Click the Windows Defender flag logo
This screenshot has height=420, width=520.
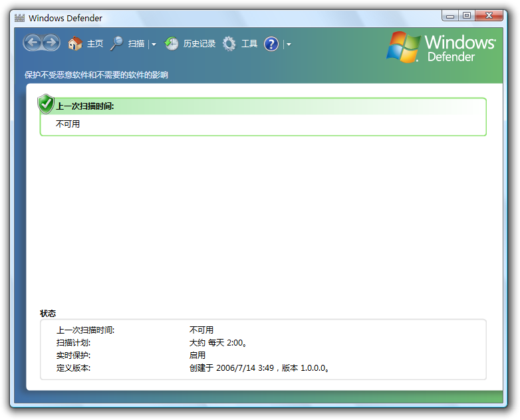coord(402,47)
